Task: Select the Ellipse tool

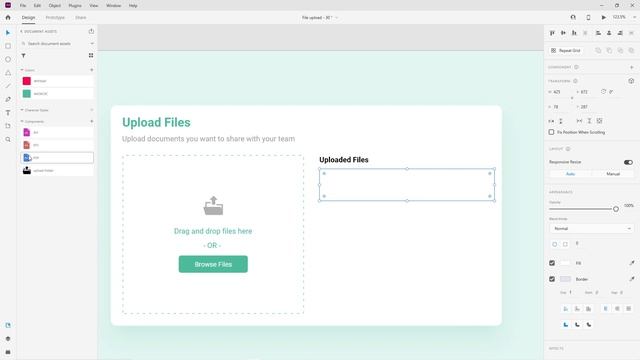Action: [8, 60]
